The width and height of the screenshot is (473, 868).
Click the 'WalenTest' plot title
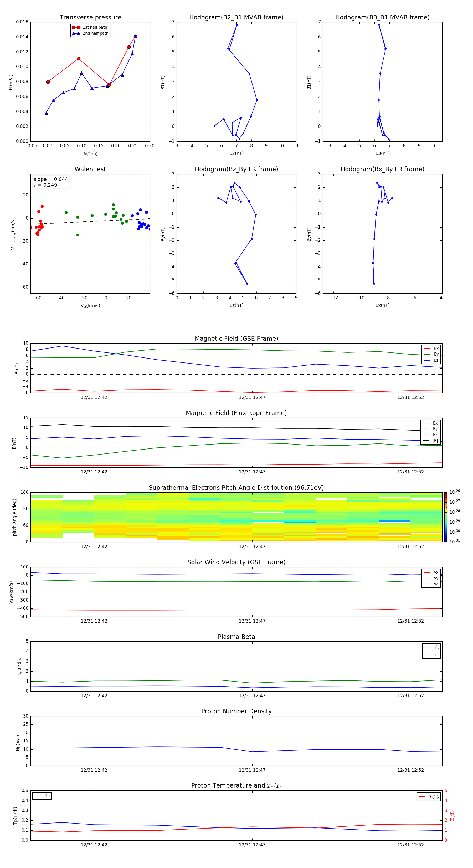90,169
